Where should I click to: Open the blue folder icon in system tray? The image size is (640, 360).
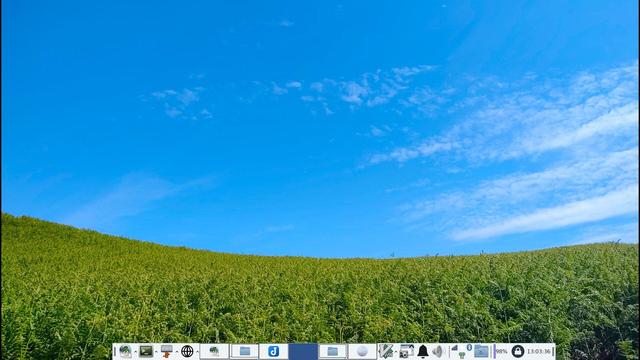click(x=481, y=351)
